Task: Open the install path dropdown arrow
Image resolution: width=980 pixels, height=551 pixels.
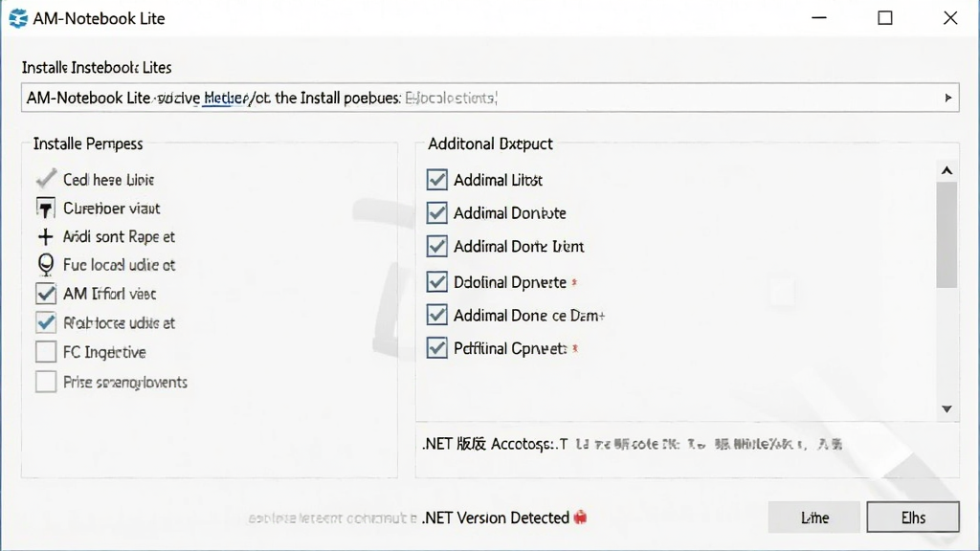Action: click(x=948, y=98)
